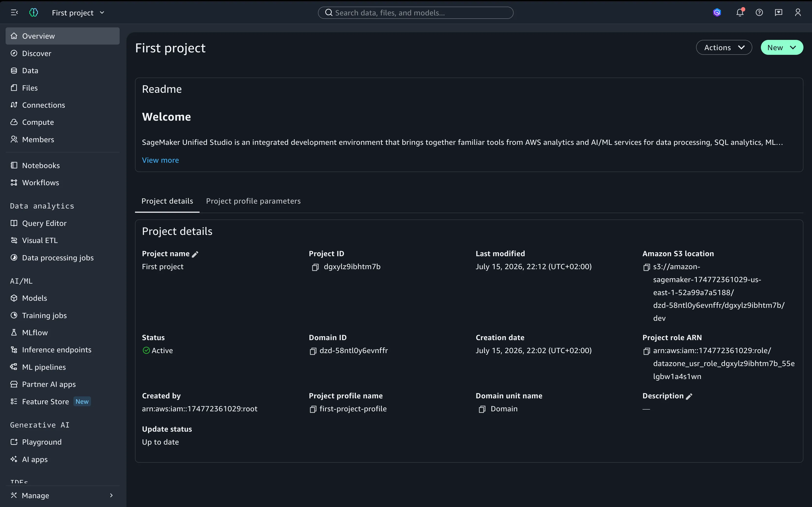
Task: Click the Created by arn:aws:iam::174772361029:root value
Action: point(200,409)
